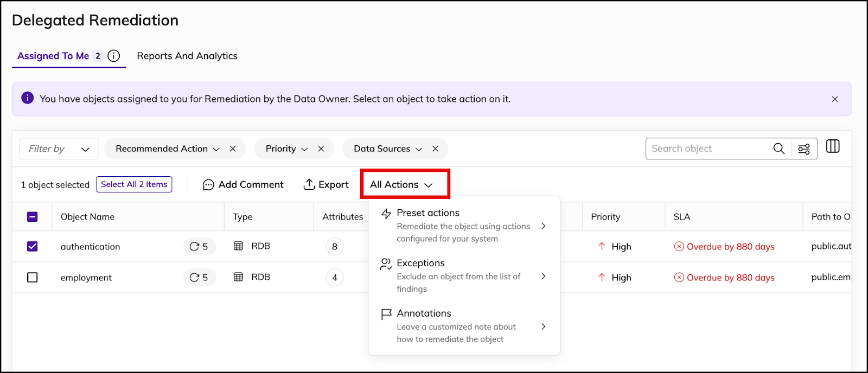The height and width of the screenshot is (373, 868).
Task: Expand the Exceptions submenu arrow
Action: coord(543,276)
